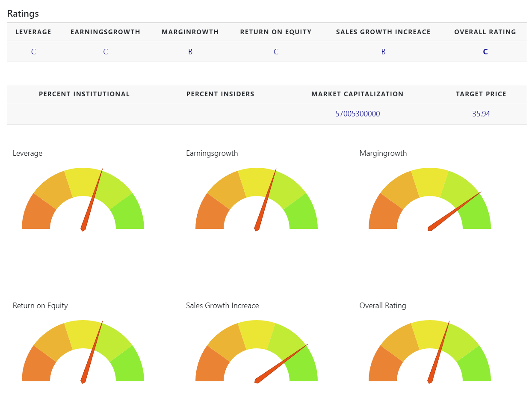This screenshot has height=395, width=532.
Task: Click the dark orange segment of Overall Rating gauge
Action: click(380, 365)
